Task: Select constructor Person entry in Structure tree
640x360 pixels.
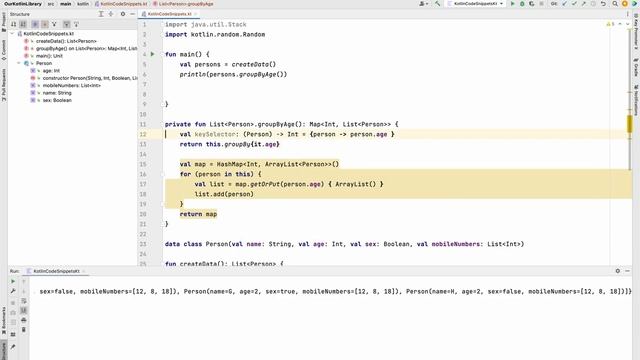Action: pos(90,78)
